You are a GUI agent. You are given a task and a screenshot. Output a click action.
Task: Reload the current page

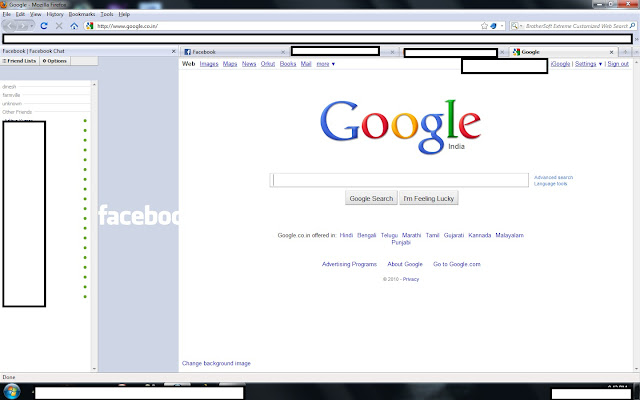pos(44,26)
